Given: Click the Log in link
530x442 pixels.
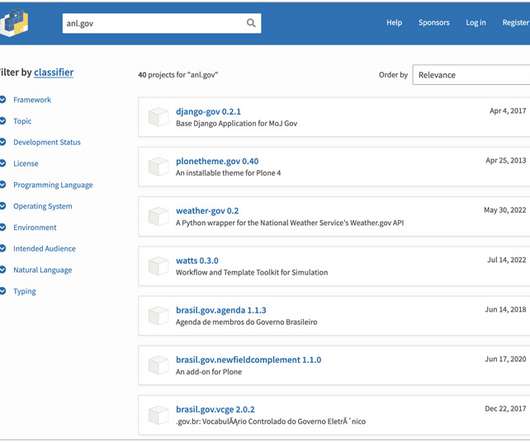Looking at the screenshot, I should click(476, 23).
